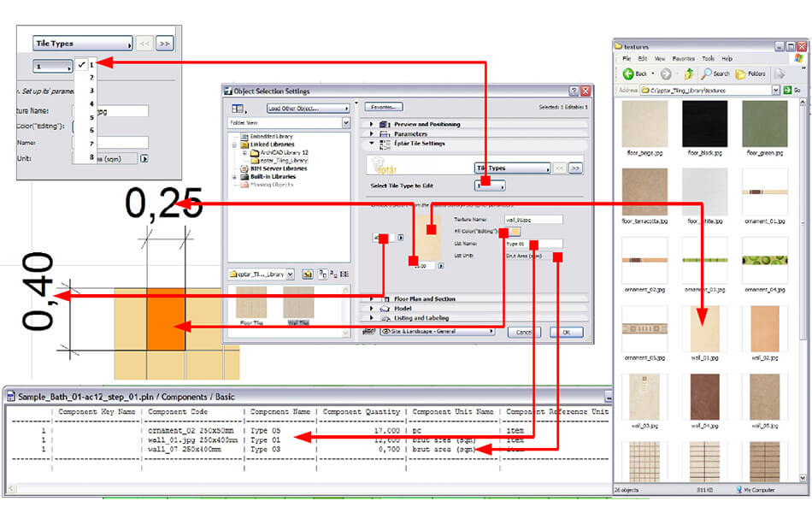Collapse the Éptár Tile Settings panel

(371, 143)
